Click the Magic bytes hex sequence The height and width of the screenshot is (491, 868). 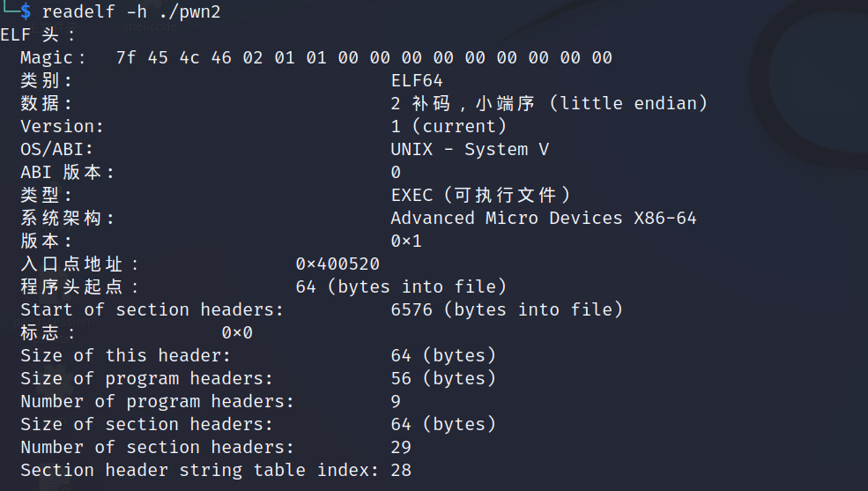tap(363, 57)
